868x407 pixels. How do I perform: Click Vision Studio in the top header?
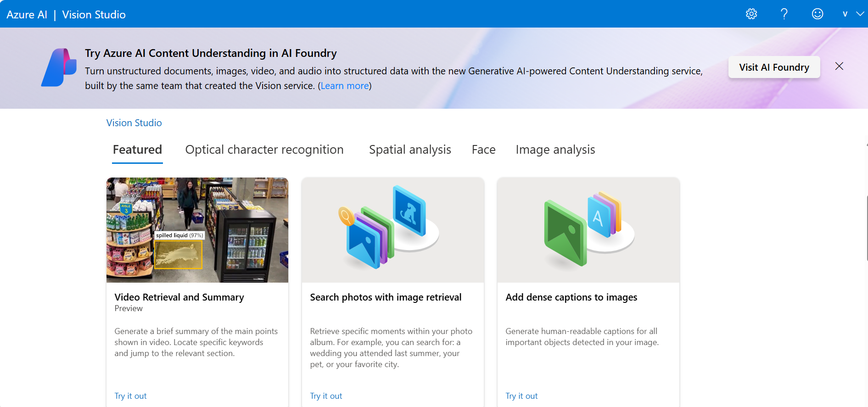pos(94,15)
